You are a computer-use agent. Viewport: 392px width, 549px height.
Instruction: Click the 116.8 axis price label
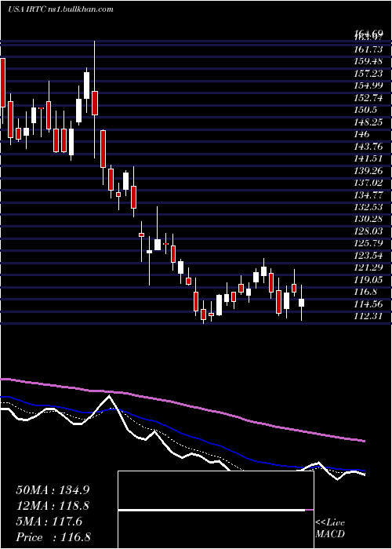click(x=366, y=292)
